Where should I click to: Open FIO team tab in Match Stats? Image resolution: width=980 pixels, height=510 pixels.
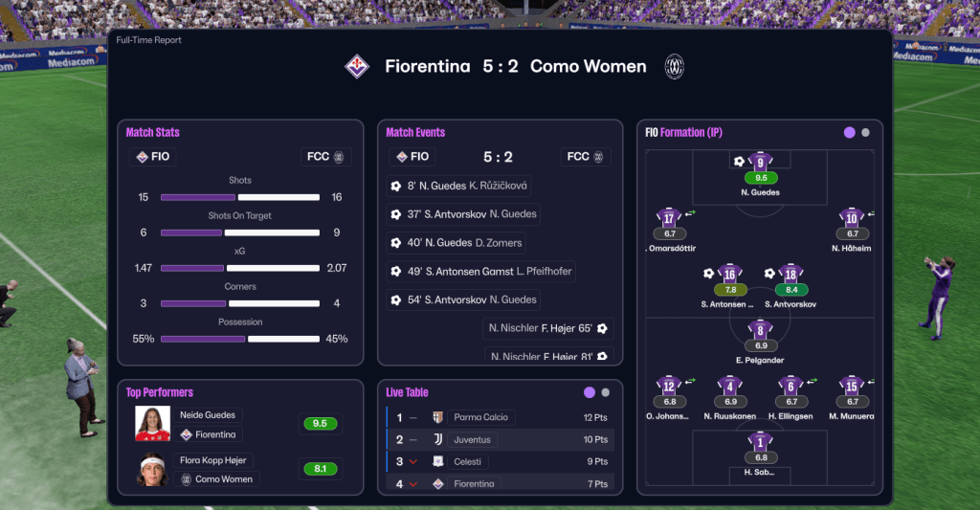pyautogui.click(x=153, y=156)
